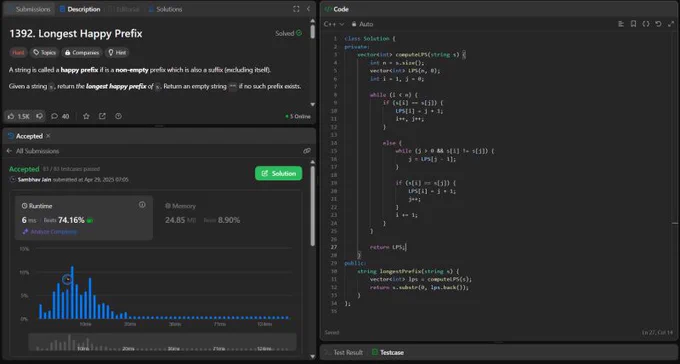Select the Code panel tab

tap(337, 9)
